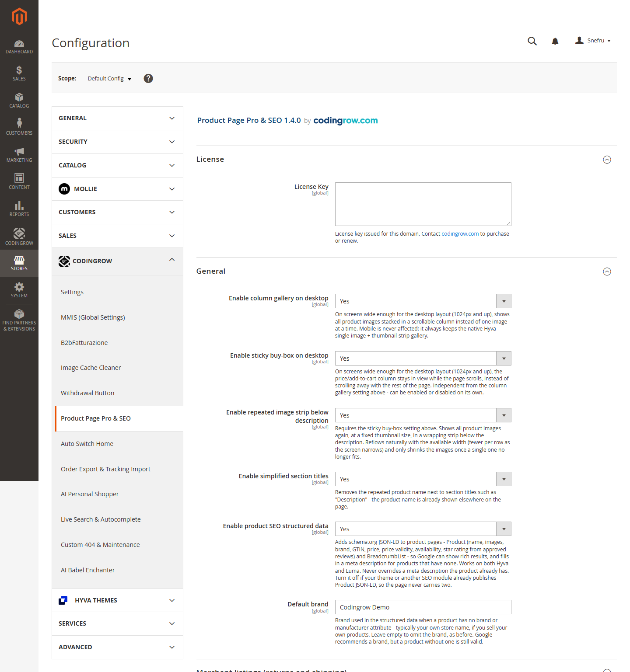
Task: Follow the codingrow.com link in license note
Action: tap(460, 234)
